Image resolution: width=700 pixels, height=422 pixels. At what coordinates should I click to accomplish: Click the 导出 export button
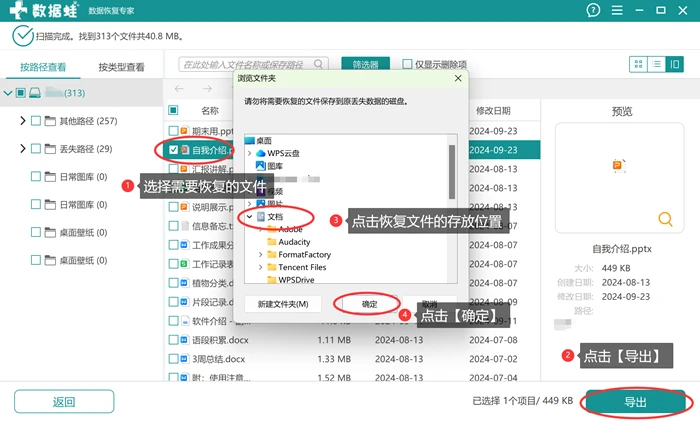pos(636,402)
